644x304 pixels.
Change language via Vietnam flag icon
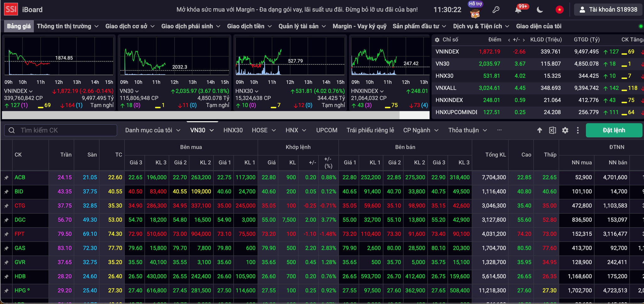559,10
